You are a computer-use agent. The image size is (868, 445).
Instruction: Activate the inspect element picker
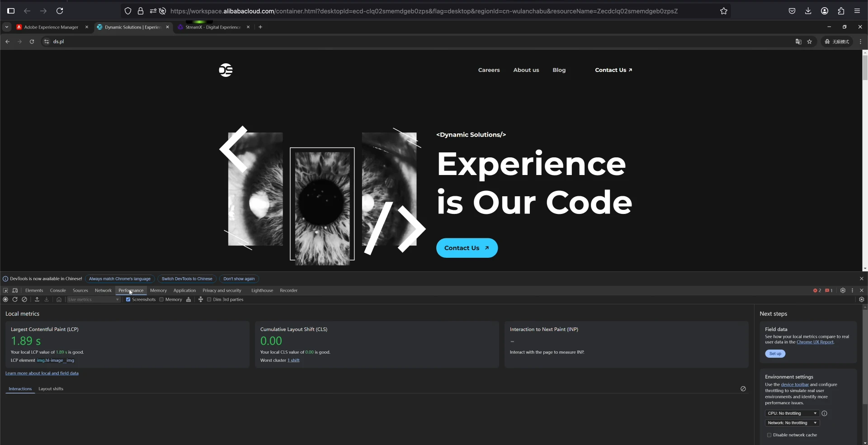5,290
